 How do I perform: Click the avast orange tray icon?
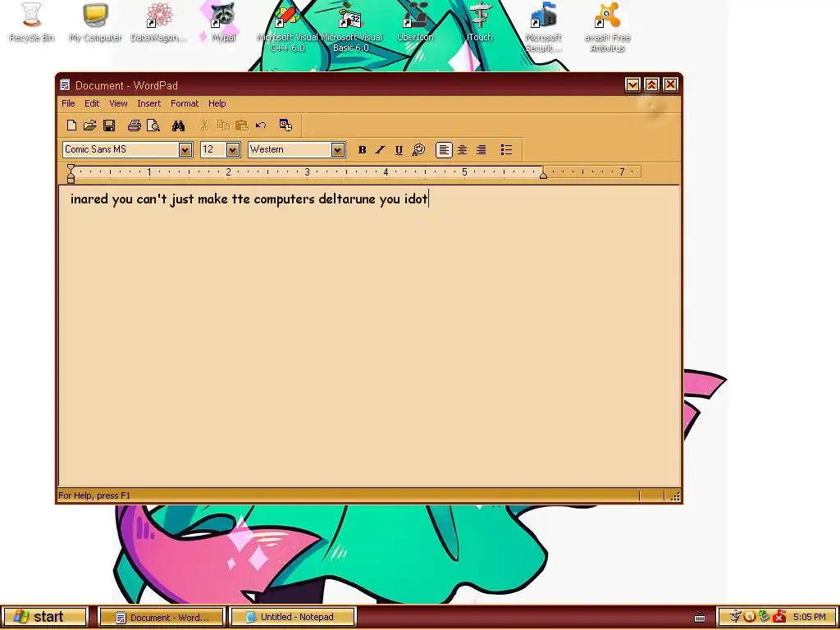point(750,617)
